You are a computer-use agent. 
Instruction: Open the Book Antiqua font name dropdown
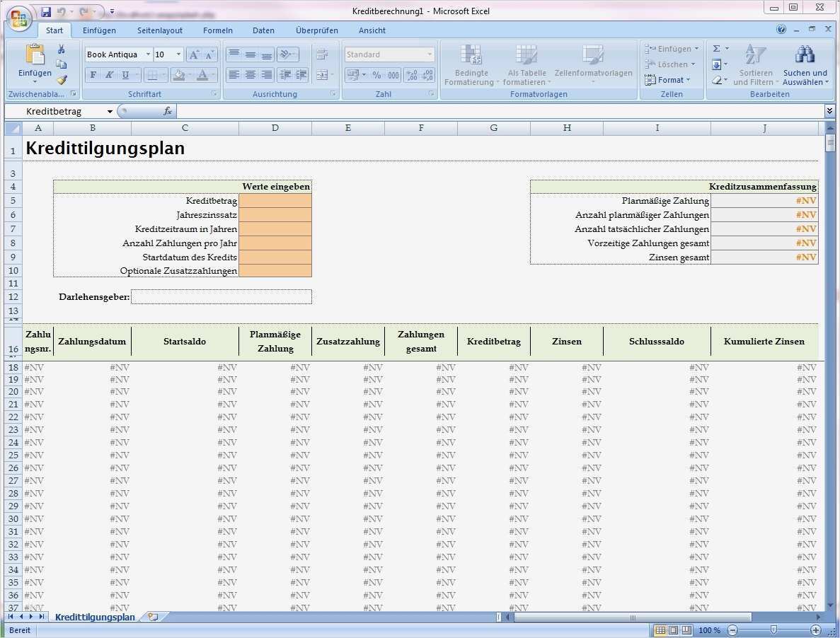pos(148,54)
